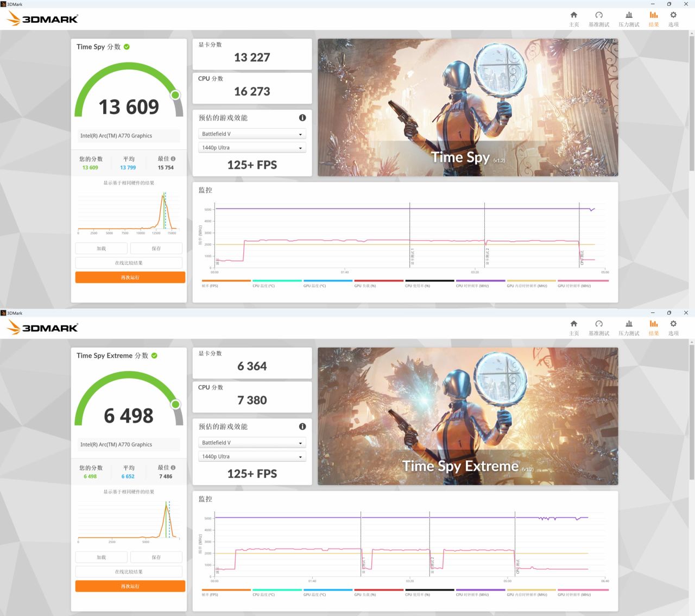
Task: Click the CPU 分数 value 16 273
Action: pyautogui.click(x=252, y=92)
